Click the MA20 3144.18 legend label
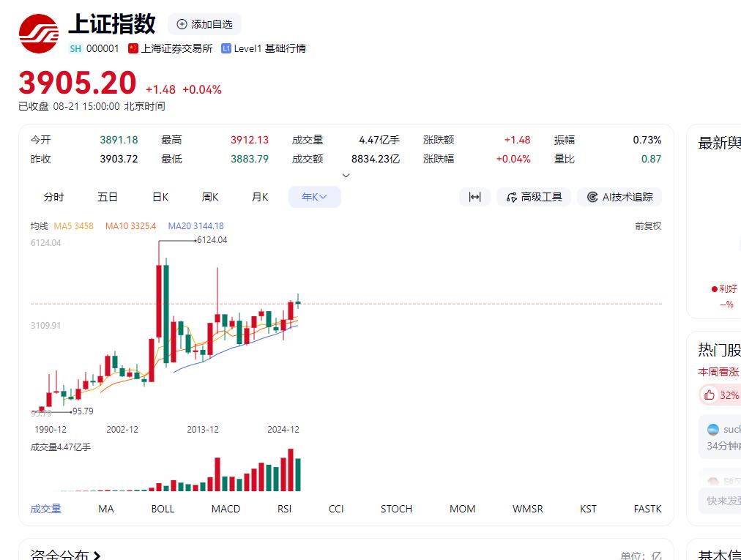Screen dimensions: 741x560 (196, 226)
